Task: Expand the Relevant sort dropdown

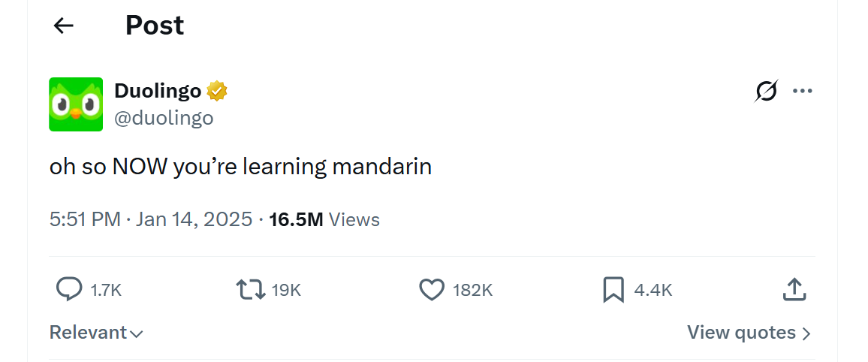Action: (x=96, y=333)
